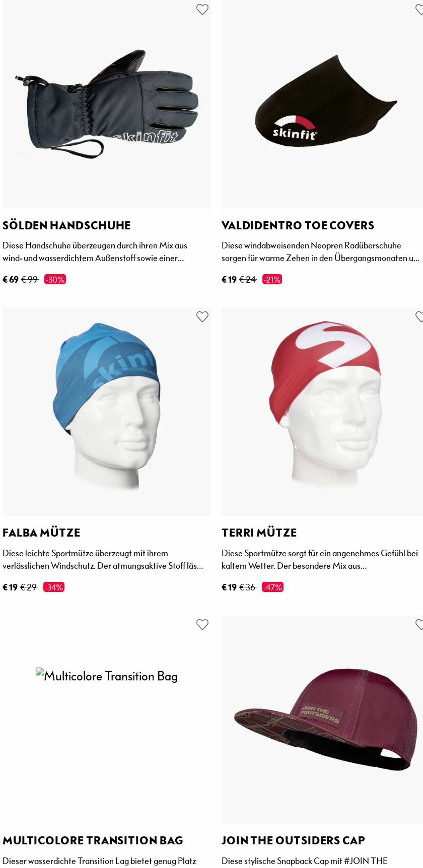Click the -30% discount badge on gloves
Image resolution: width=423 pixels, height=868 pixels.
tap(55, 280)
